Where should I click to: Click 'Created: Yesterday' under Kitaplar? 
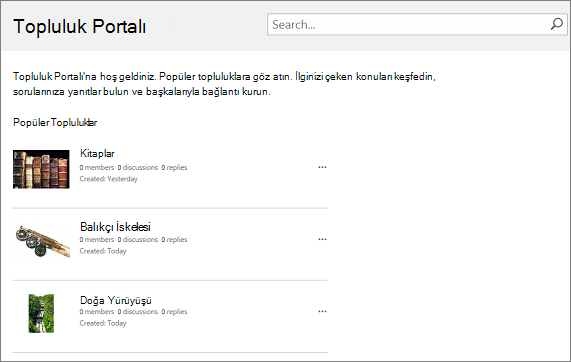[x=109, y=179]
